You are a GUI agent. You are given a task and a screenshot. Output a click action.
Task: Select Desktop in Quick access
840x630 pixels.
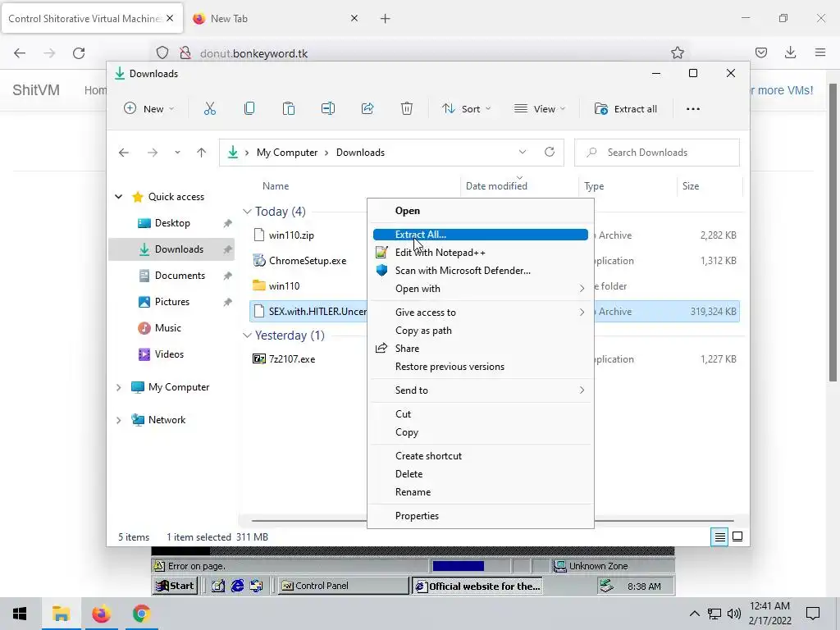tap(171, 223)
